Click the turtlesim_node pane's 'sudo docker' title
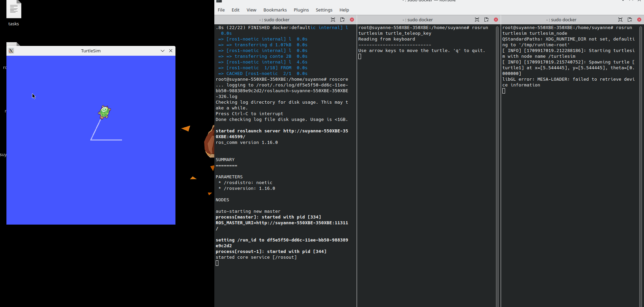Screen dimensions: 644x307 [561, 20]
